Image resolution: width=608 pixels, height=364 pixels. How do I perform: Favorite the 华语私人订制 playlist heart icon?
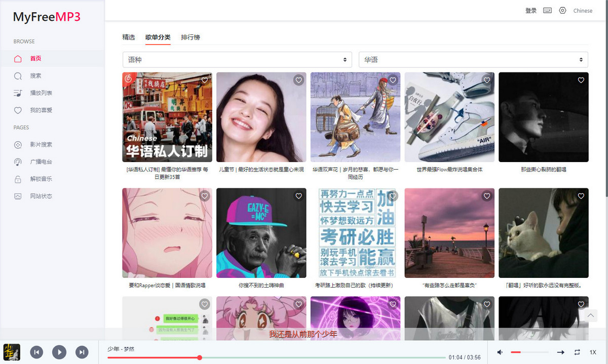coord(205,80)
